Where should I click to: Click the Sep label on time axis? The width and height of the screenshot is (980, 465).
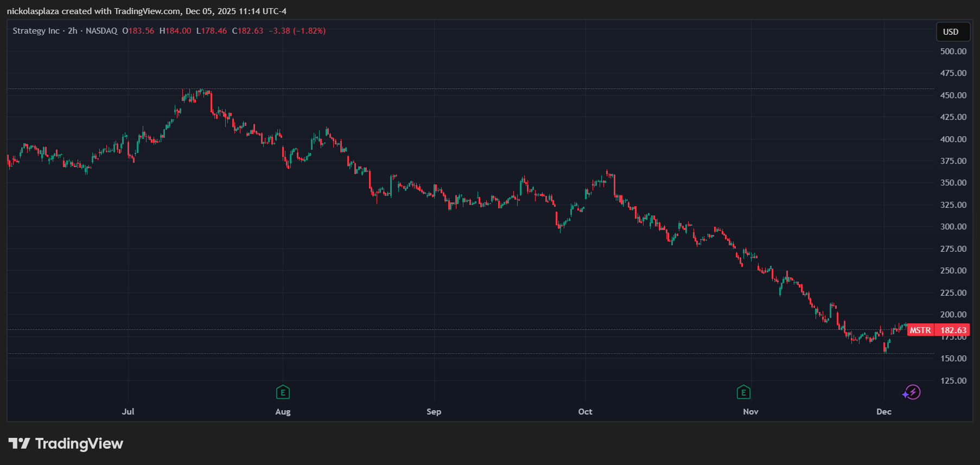pyautogui.click(x=434, y=411)
